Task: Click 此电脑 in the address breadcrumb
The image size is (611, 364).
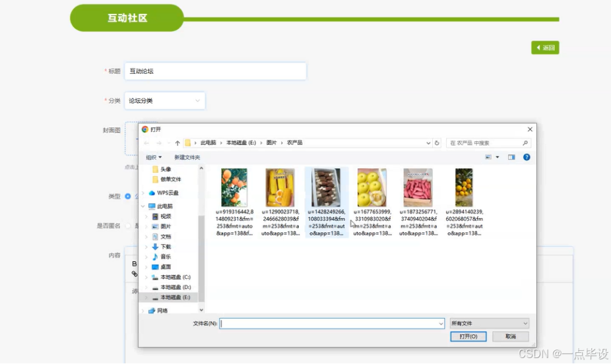Action: 208,143
